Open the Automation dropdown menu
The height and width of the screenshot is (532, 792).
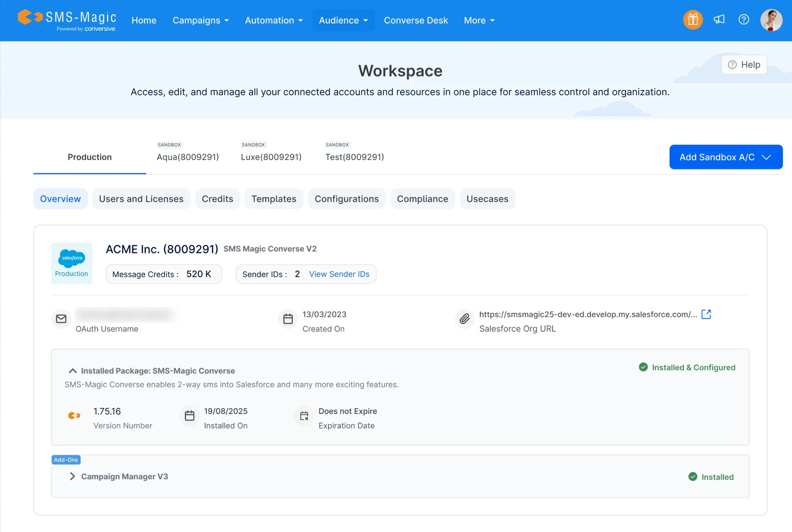pos(274,20)
